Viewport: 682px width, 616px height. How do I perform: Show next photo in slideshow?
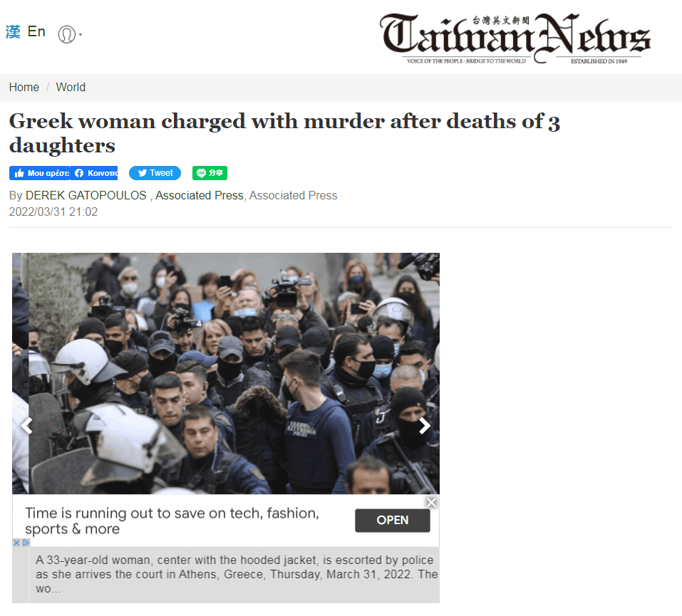tap(424, 426)
